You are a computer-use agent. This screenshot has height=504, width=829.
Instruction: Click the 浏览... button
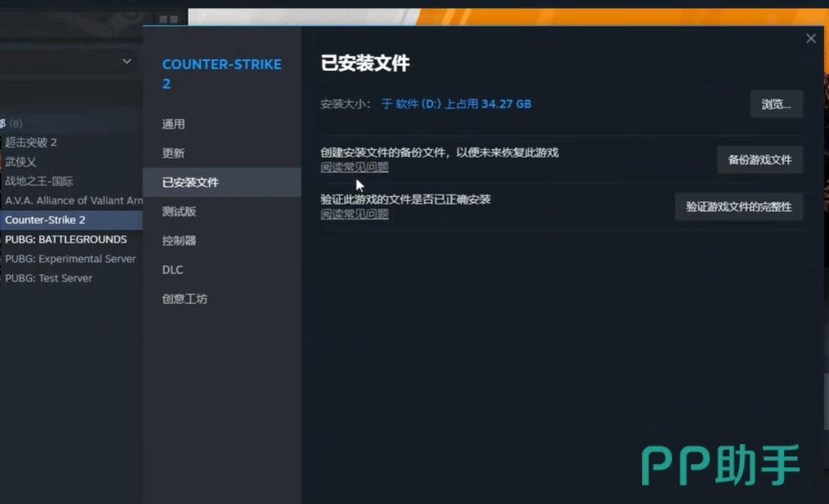[x=776, y=104]
